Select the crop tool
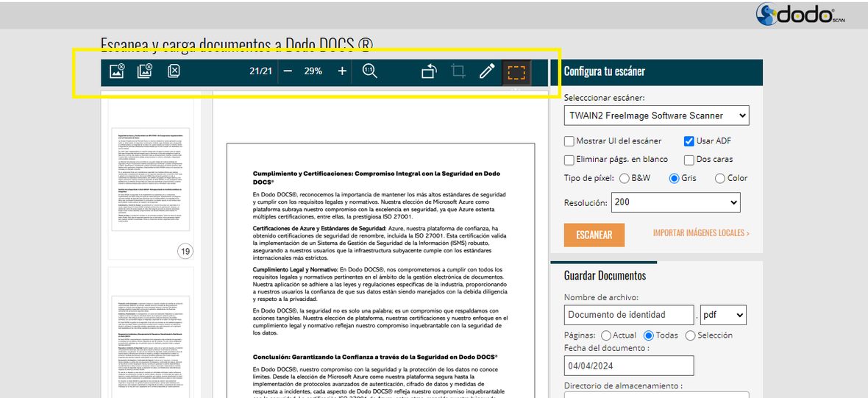This screenshot has width=868, height=398. pyautogui.click(x=458, y=71)
